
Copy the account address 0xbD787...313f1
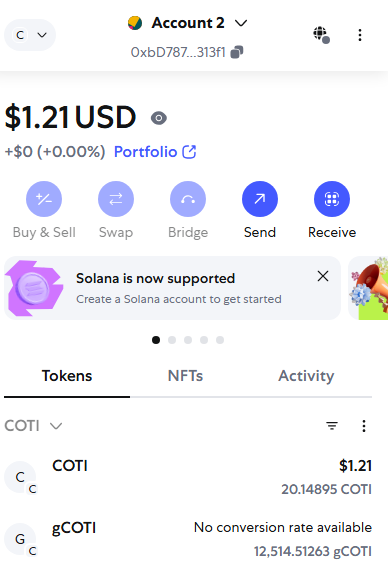click(237, 52)
